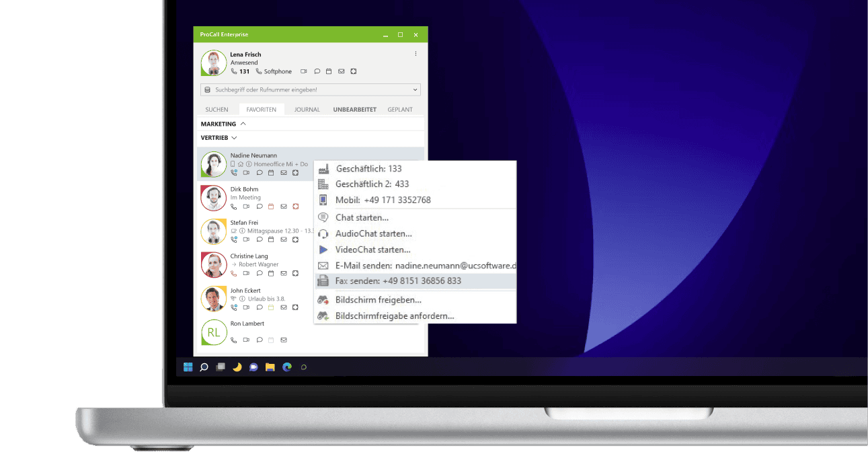Click the calendar icon for John Eckert
This screenshot has width=868, height=452.
tap(272, 307)
